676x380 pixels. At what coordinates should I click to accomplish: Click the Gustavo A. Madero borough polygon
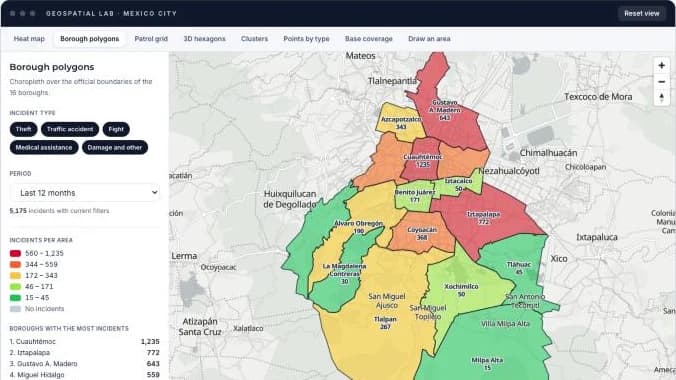click(x=444, y=110)
